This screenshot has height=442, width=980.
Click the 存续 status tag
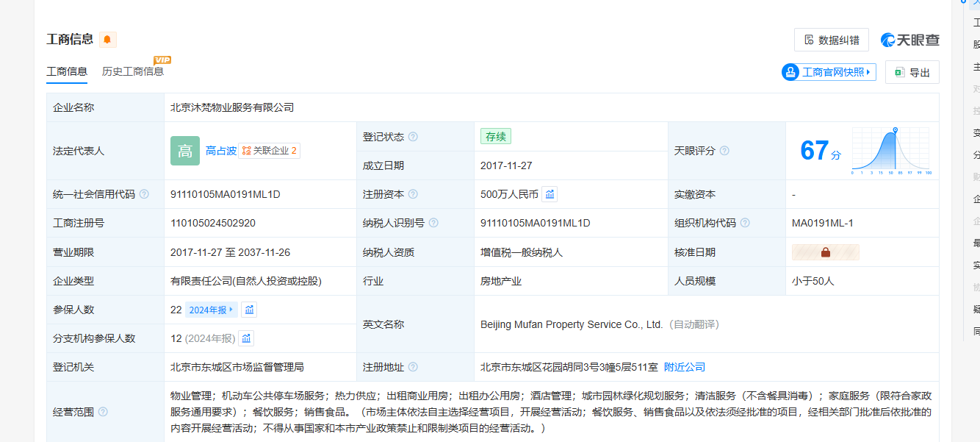pyautogui.click(x=496, y=137)
